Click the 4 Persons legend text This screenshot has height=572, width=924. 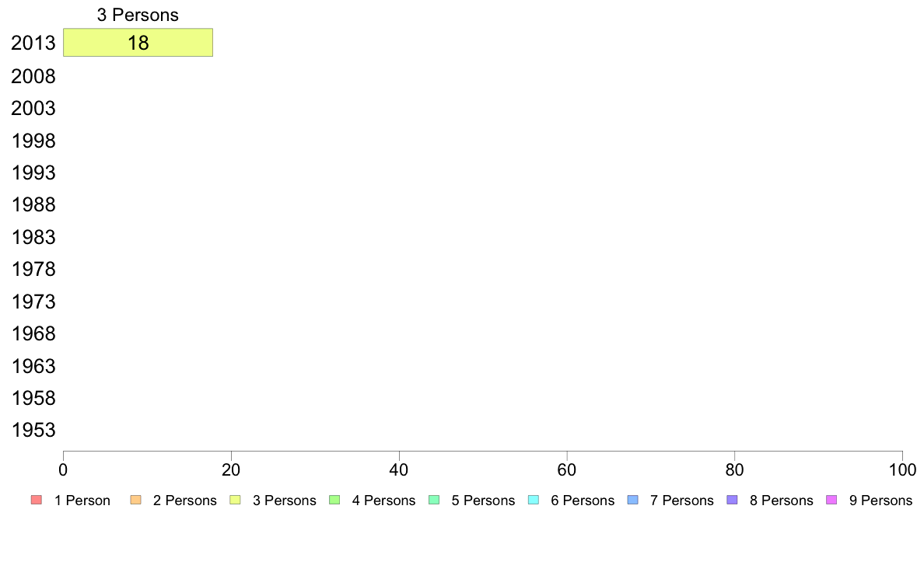click(383, 500)
